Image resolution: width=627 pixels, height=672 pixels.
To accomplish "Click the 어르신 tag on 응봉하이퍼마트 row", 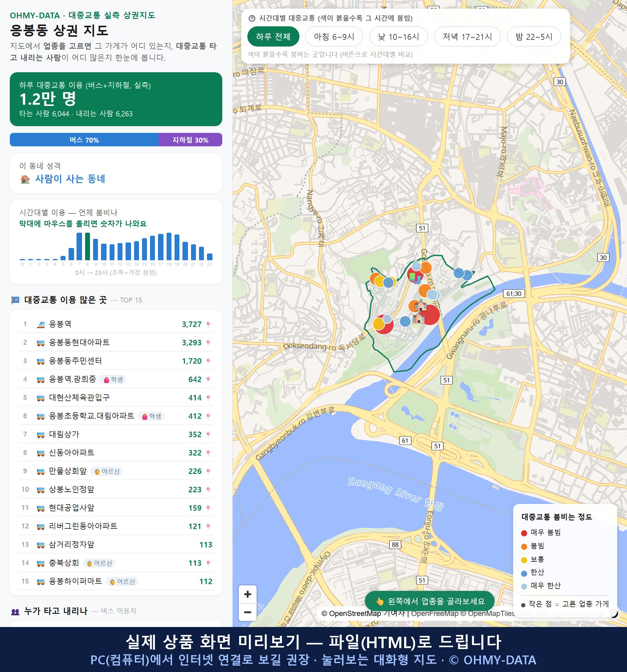I will pos(122,582).
